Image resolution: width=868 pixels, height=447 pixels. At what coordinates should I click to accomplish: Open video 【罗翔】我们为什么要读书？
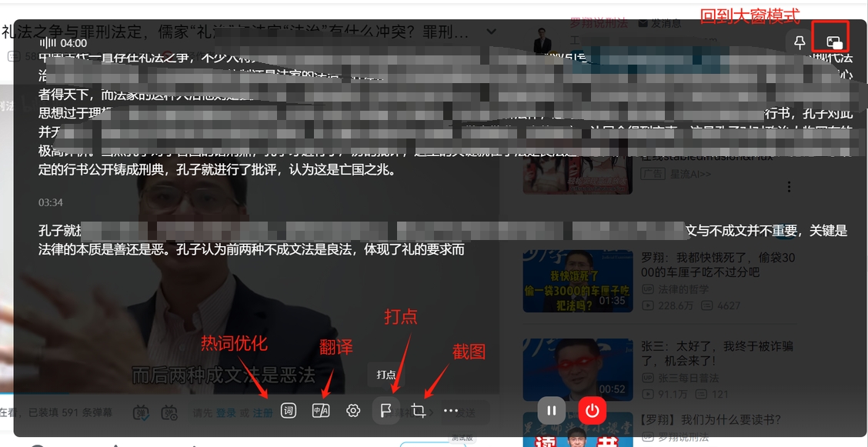tap(713, 419)
